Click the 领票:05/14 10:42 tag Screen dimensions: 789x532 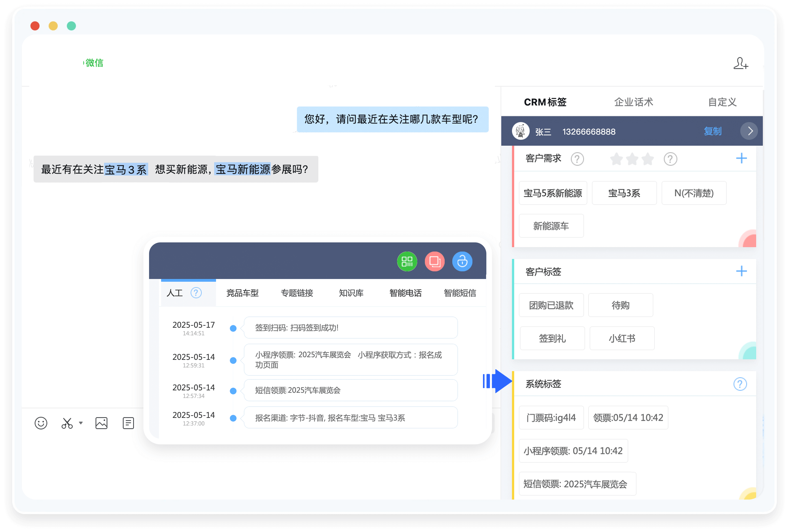pos(628,417)
